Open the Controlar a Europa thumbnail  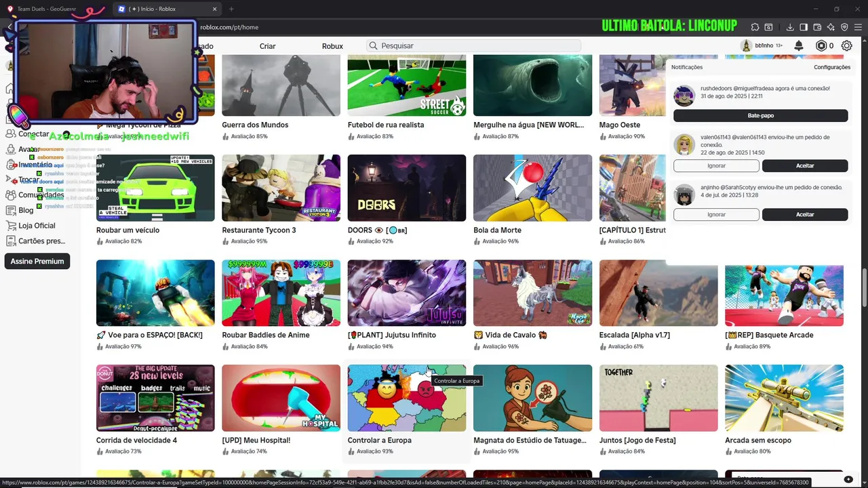point(407,398)
